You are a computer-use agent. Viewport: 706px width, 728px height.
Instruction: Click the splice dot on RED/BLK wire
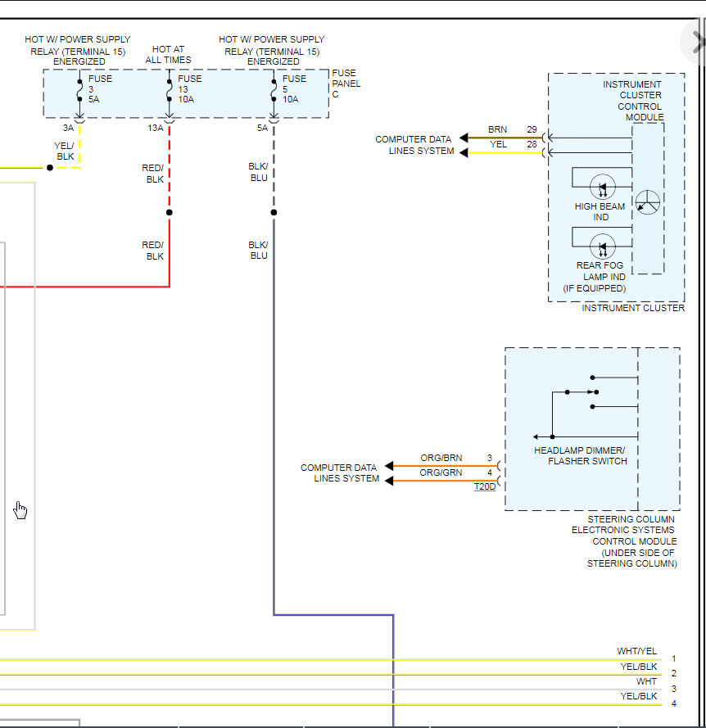[169, 213]
